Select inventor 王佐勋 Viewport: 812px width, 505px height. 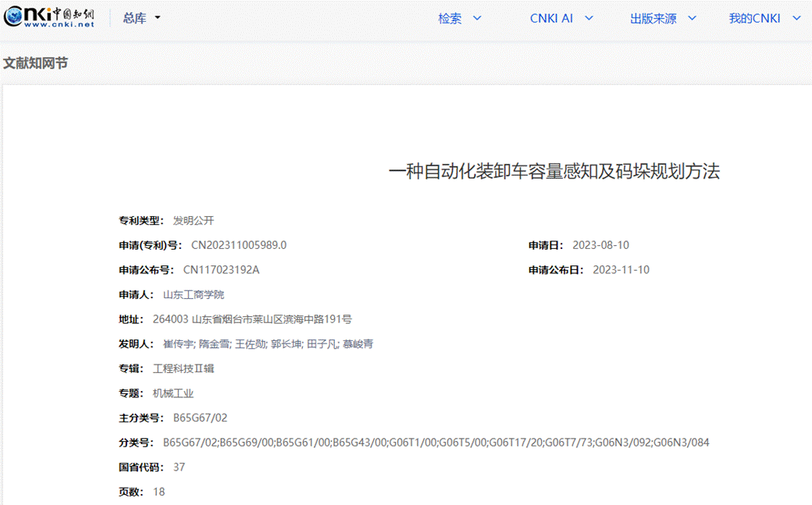click(x=250, y=343)
